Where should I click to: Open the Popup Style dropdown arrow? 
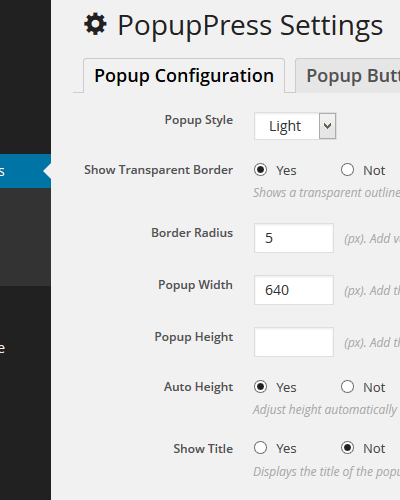[x=327, y=126]
